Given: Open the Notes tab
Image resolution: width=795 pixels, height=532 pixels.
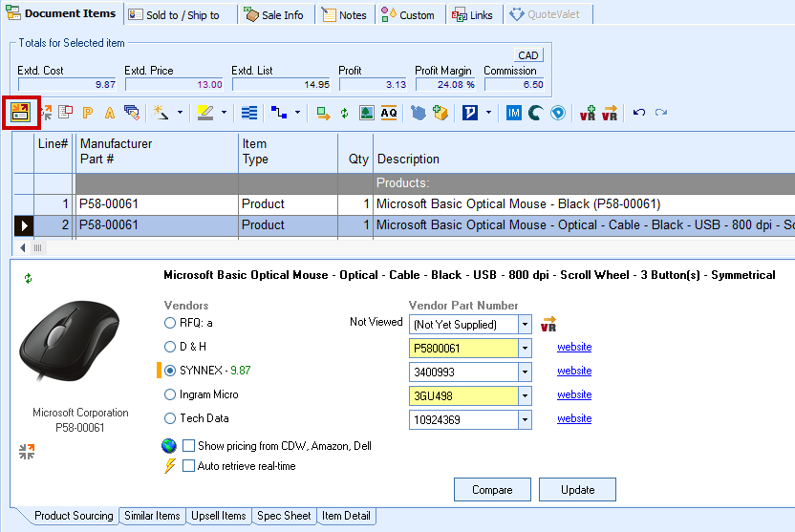Looking at the screenshot, I should pos(345,14).
